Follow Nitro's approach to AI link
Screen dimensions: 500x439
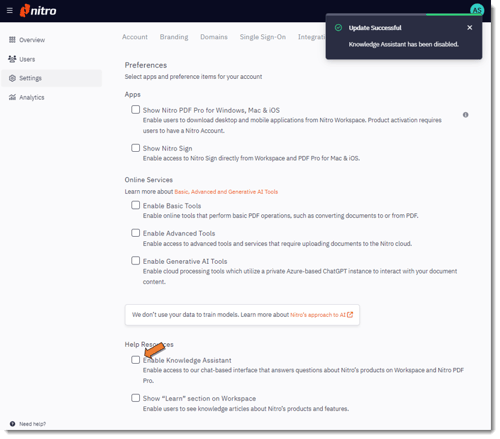(x=321, y=315)
